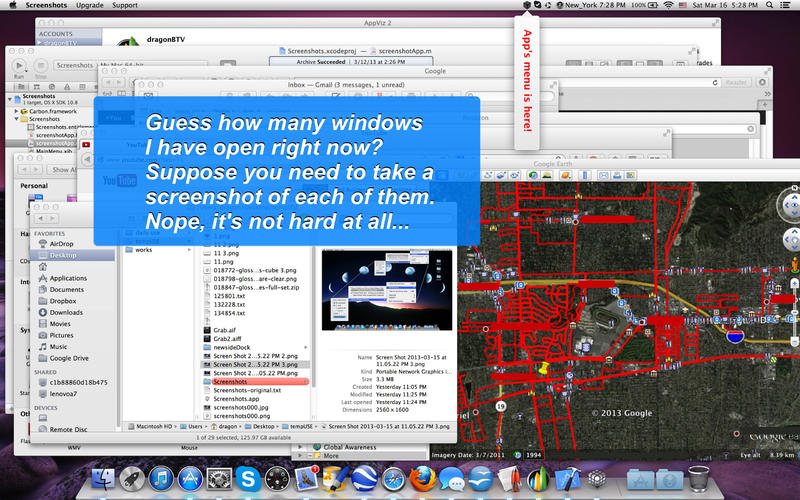Click the Pegman street view icon

795,265
